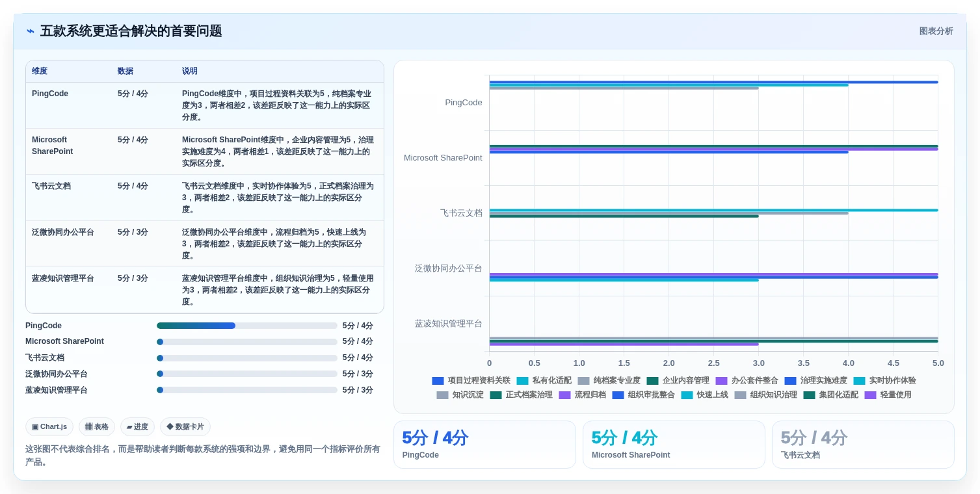This screenshot has height=494, width=980.
Task: Click the description starting Microsoft SharePoint维度中
Action: [x=278, y=151]
